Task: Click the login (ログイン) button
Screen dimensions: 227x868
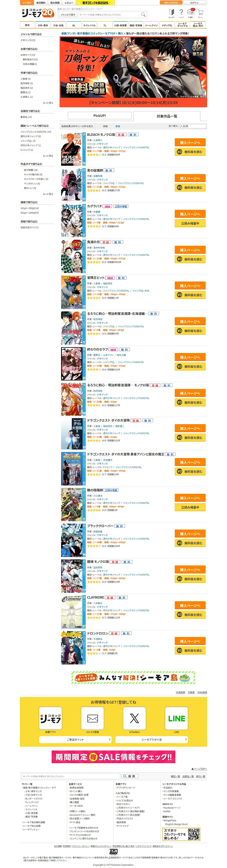Action: click(194, 3)
